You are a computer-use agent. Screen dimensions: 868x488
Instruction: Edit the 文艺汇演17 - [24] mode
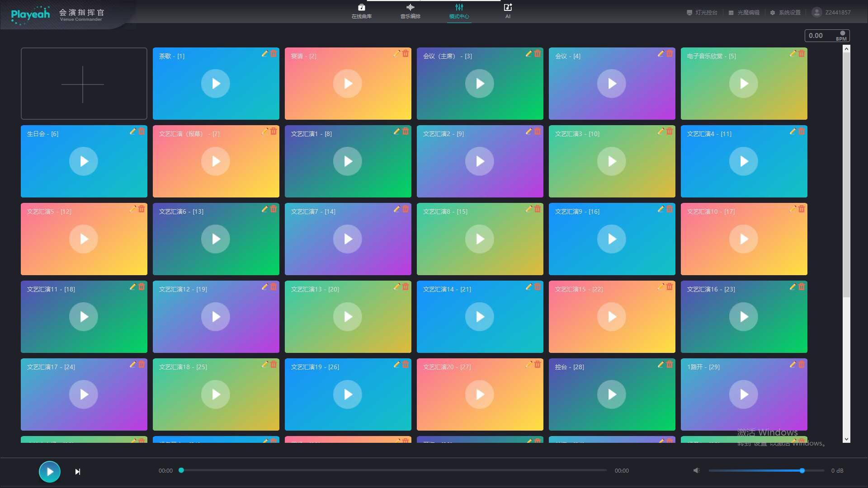pos(133,365)
